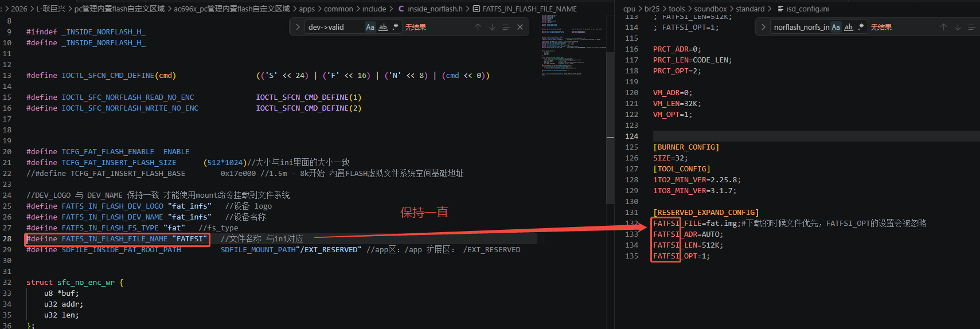The image size is (980, 329).
Task: Click inside_norflash.h in the breadcrumb
Action: point(435,9)
